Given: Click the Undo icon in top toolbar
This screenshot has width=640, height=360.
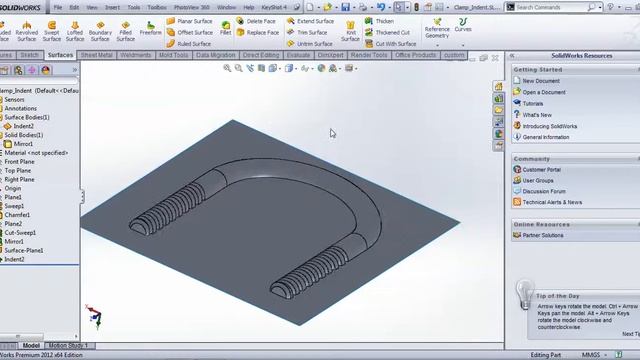Looking at the screenshot, I should click(381, 7).
